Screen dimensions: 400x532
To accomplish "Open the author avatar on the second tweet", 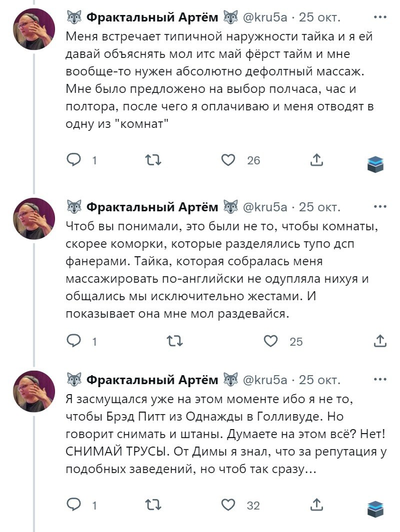I will click(33, 218).
